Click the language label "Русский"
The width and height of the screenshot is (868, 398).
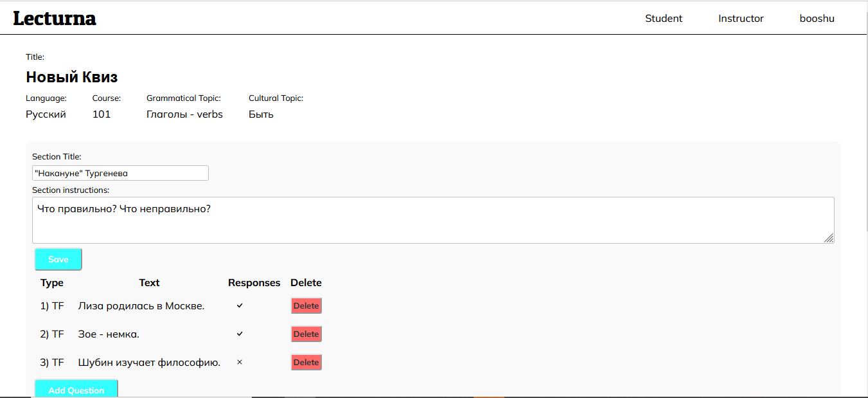click(x=46, y=114)
